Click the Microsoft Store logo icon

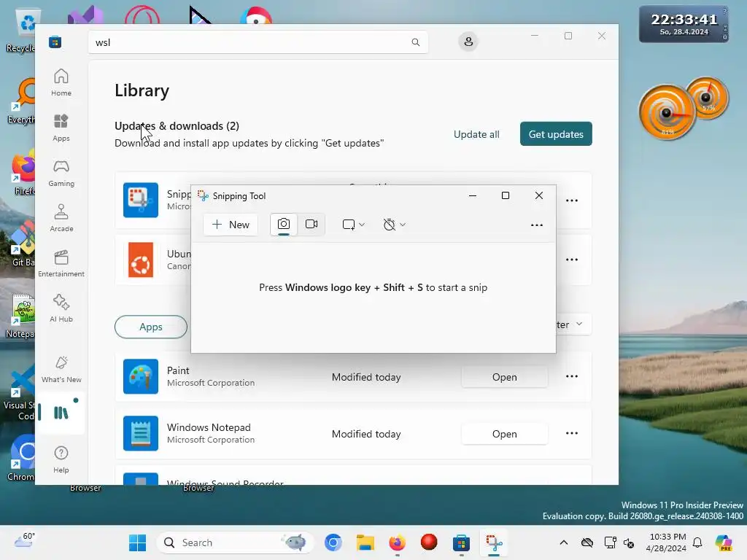[55, 42]
